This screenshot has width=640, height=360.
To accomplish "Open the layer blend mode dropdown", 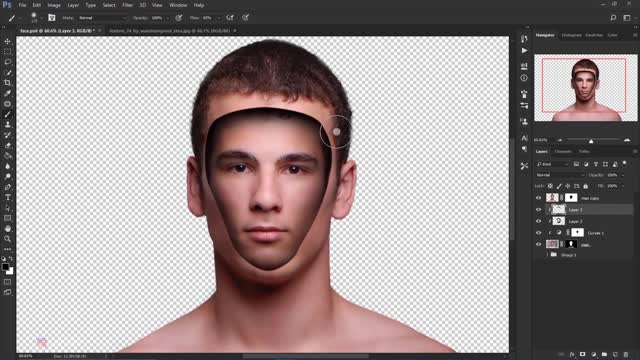I will 560,175.
